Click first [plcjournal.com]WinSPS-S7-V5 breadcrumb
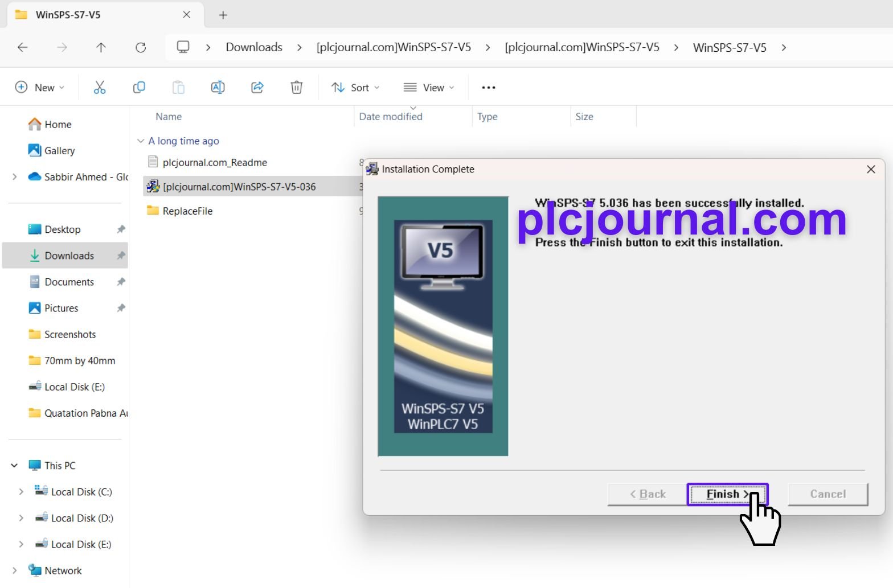This screenshot has height=588, width=893. click(x=394, y=47)
